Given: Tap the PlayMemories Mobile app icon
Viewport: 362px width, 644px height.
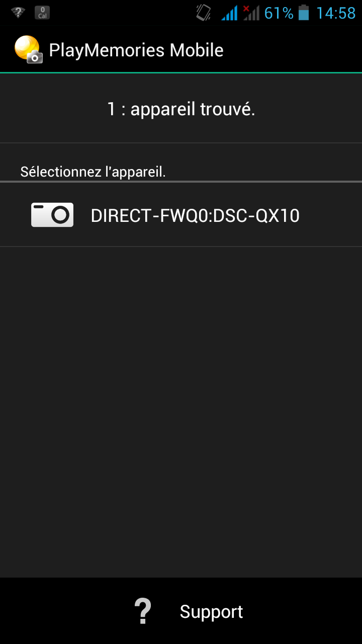Looking at the screenshot, I should [28, 50].
